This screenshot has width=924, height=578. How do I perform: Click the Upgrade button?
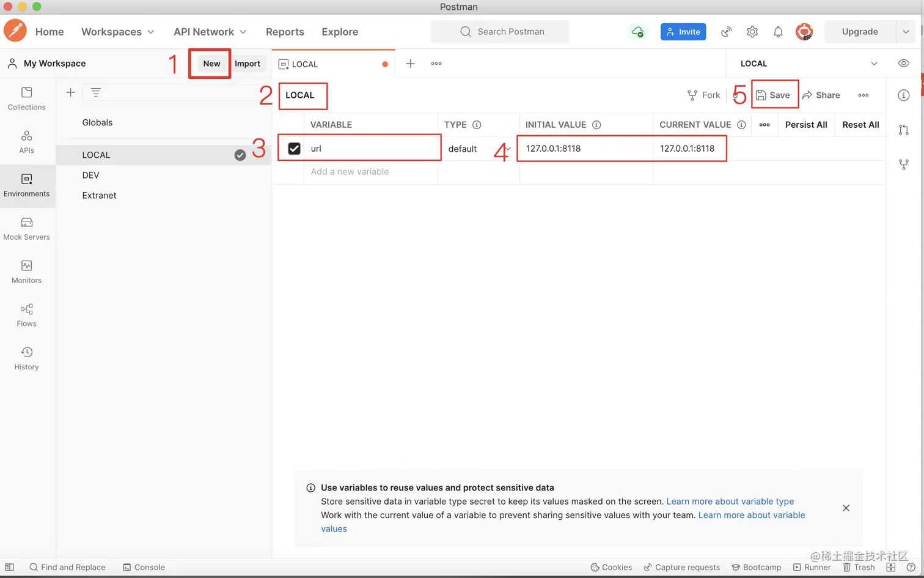pos(860,32)
